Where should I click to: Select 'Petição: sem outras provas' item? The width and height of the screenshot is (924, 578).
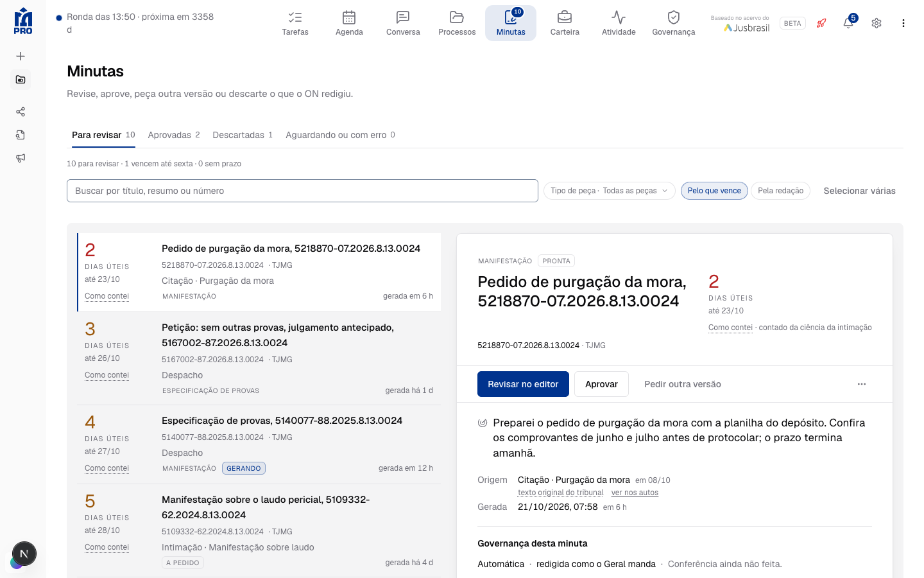pos(259,358)
